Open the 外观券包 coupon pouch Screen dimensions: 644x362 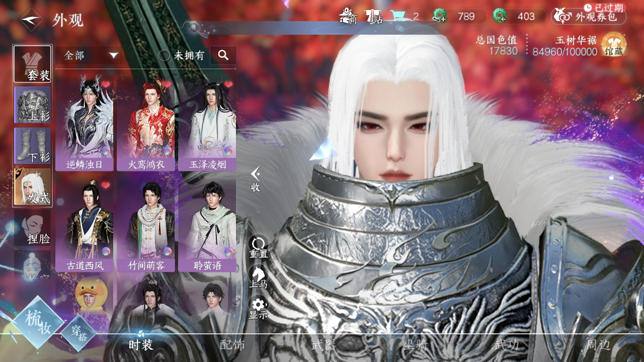click(x=588, y=17)
